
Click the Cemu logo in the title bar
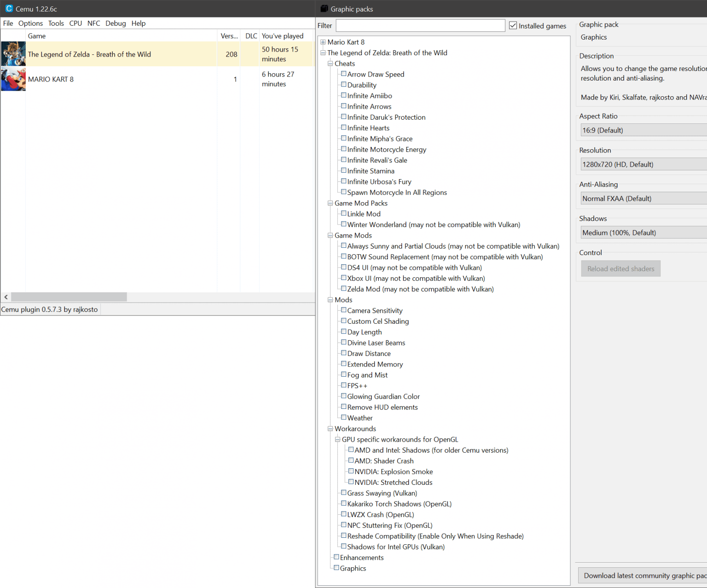click(x=9, y=8)
